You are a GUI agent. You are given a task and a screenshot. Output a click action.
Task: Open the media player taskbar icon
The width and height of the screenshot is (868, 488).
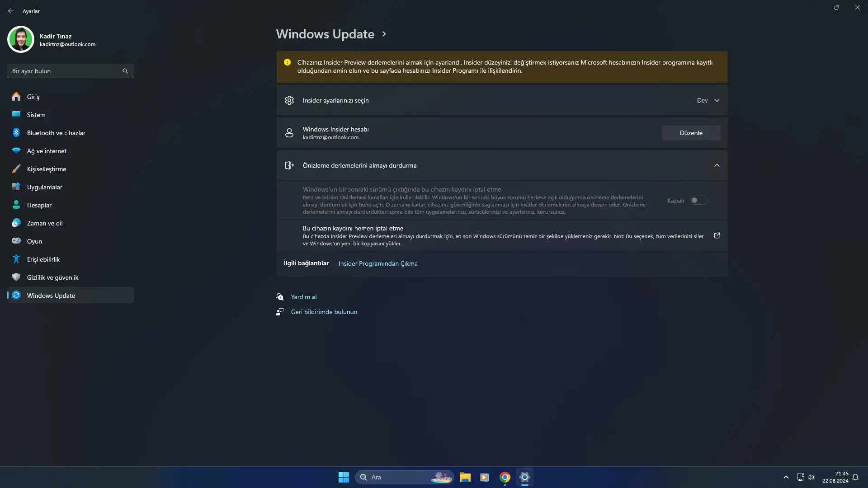[485, 477]
